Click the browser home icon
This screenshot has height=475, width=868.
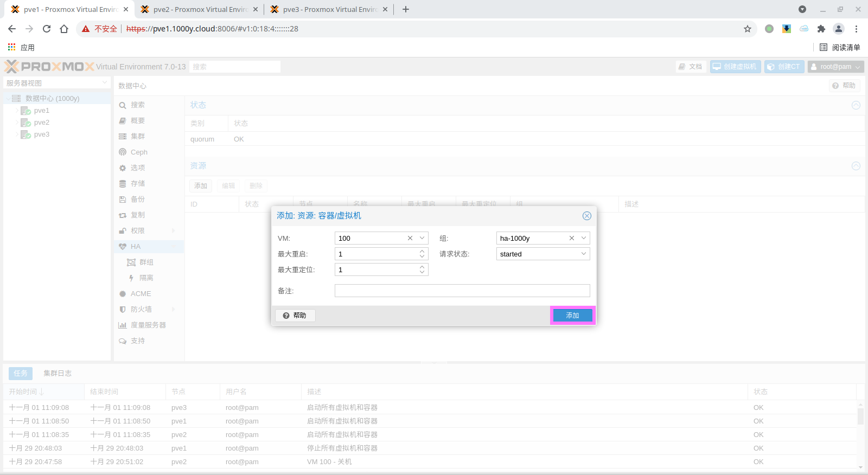pos(64,29)
